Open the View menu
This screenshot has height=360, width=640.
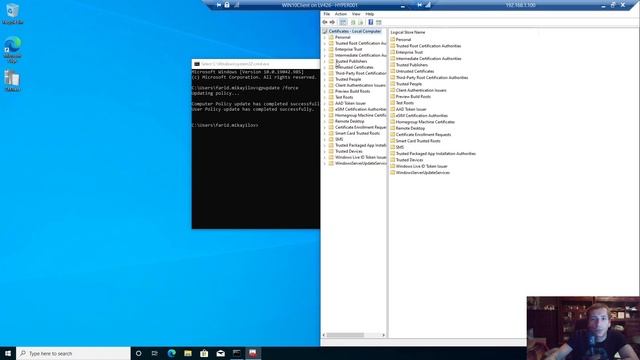pos(356,14)
